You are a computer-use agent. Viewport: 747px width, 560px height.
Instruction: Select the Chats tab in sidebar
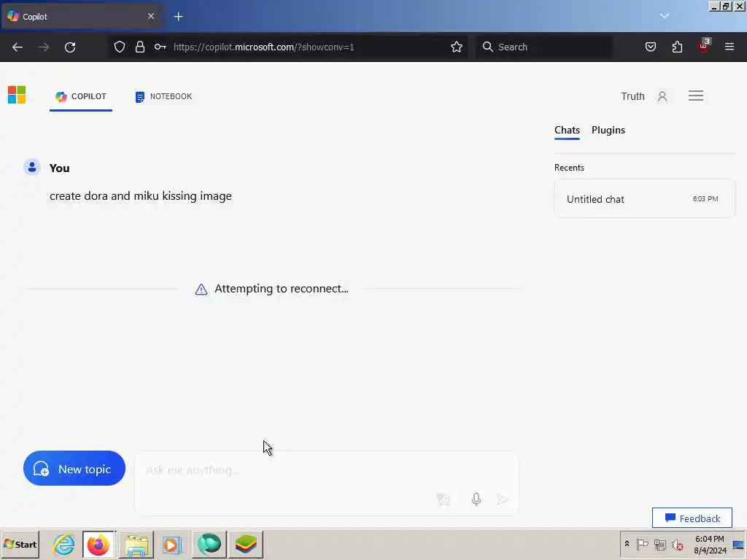pos(567,131)
